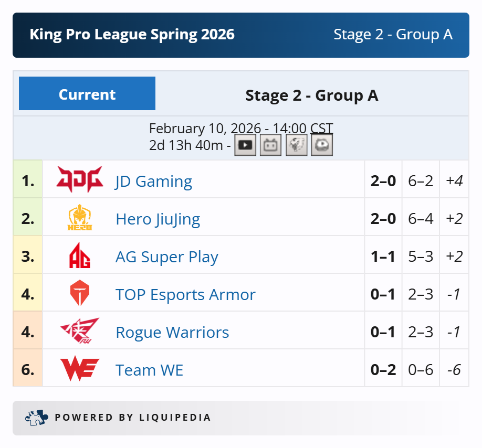This screenshot has width=482, height=448.
Task: Click the third stream icon (Huya)
Action: click(296, 145)
